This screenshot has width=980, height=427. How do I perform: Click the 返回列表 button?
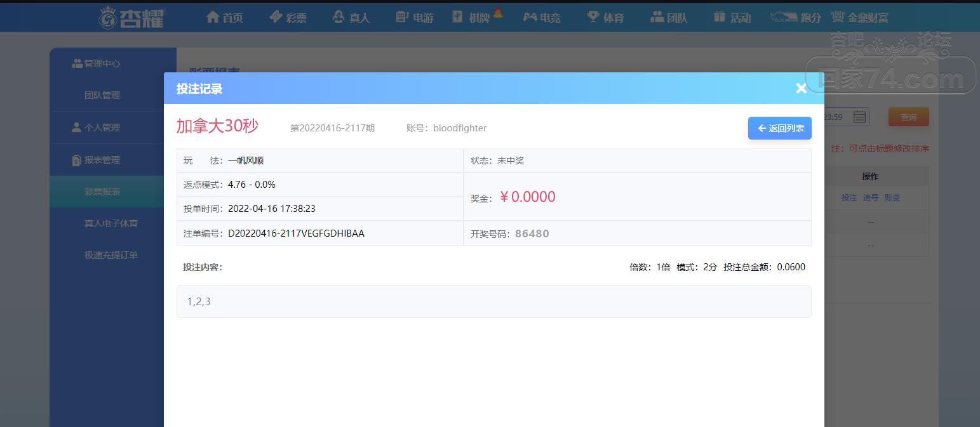click(780, 128)
